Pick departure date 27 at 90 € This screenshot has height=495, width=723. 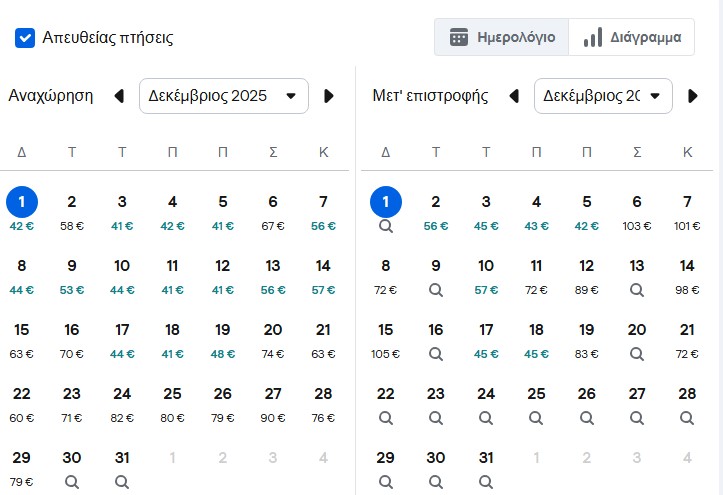pyautogui.click(x=272, y=403)
